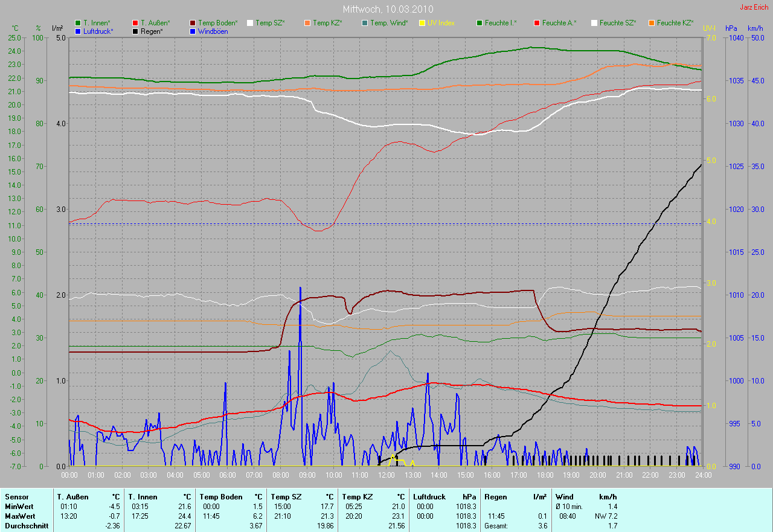
Task: Click the Temp SZ minimum value 17.7
Action: 327,507
